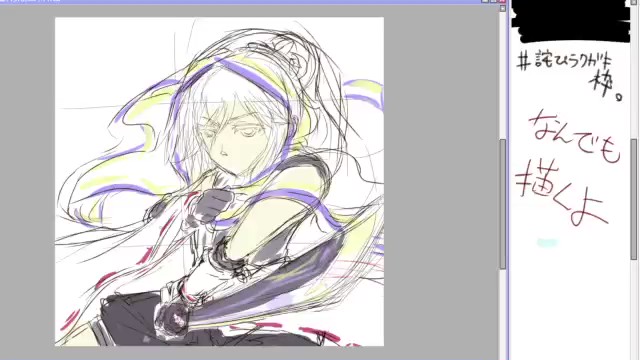
Task: Click the handwritten 描くよ text in the memo
Action: 562,193
